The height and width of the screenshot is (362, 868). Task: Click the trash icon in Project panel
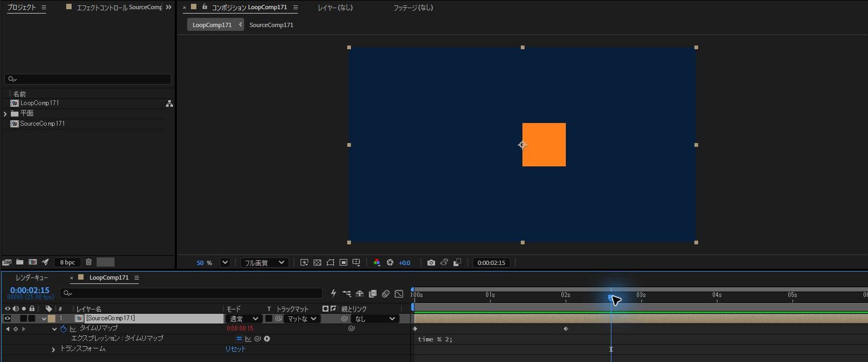[88, 262]
